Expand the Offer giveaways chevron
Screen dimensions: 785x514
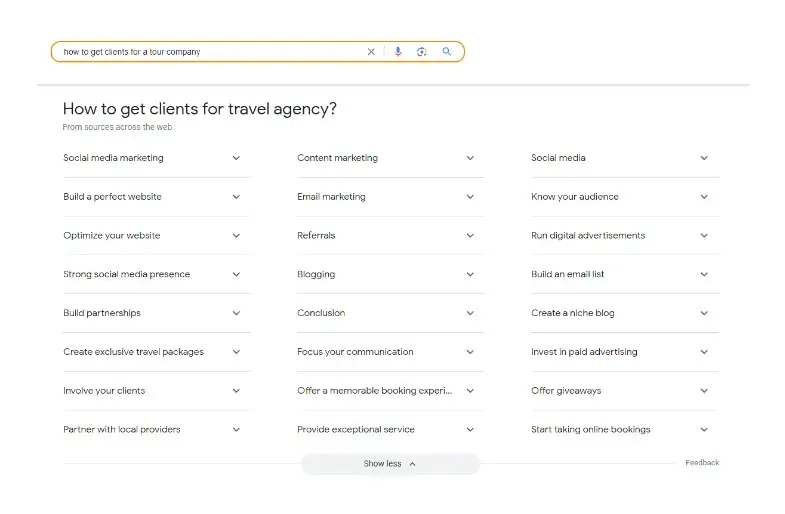704,391
